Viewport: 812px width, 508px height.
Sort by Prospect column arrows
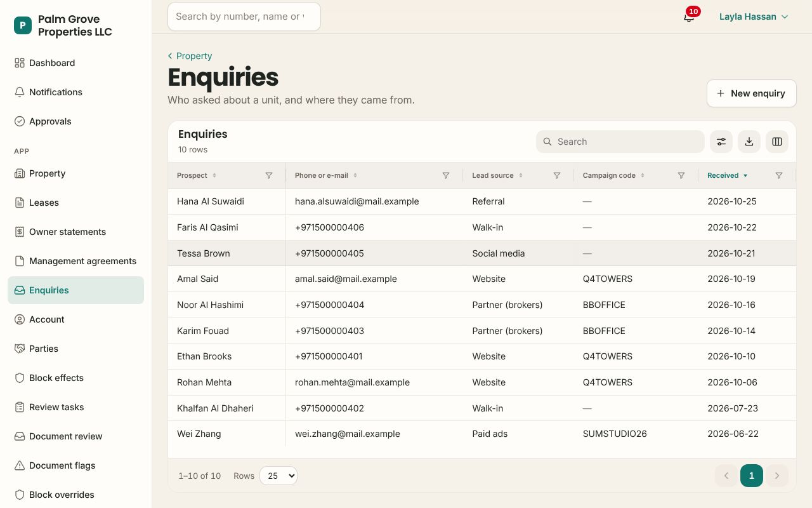point(214,175)
